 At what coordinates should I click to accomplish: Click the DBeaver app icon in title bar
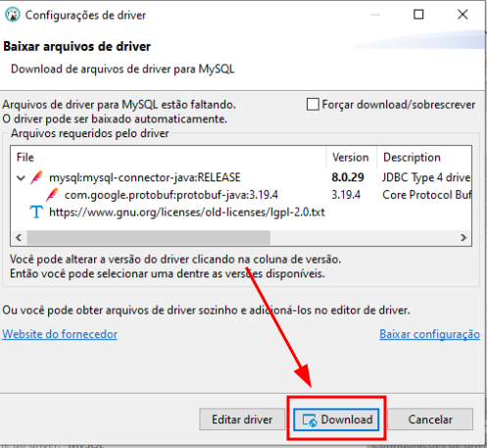pos(13,15)
